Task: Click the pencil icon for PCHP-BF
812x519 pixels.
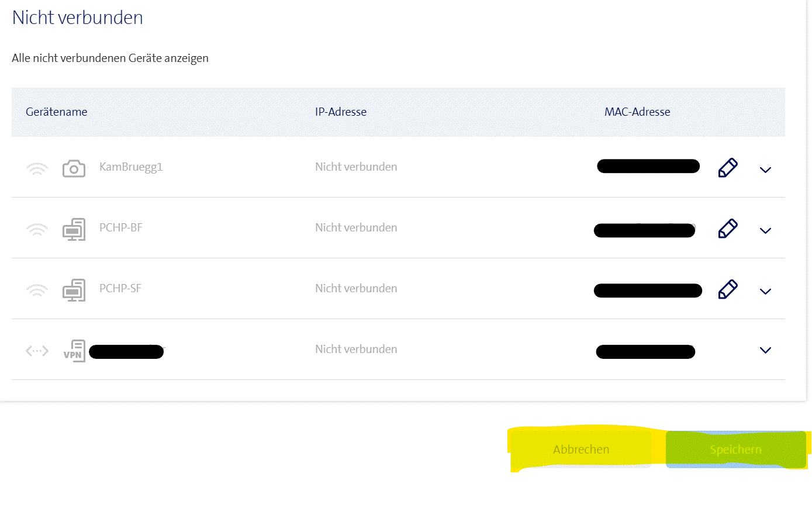Action: (727, 229)
